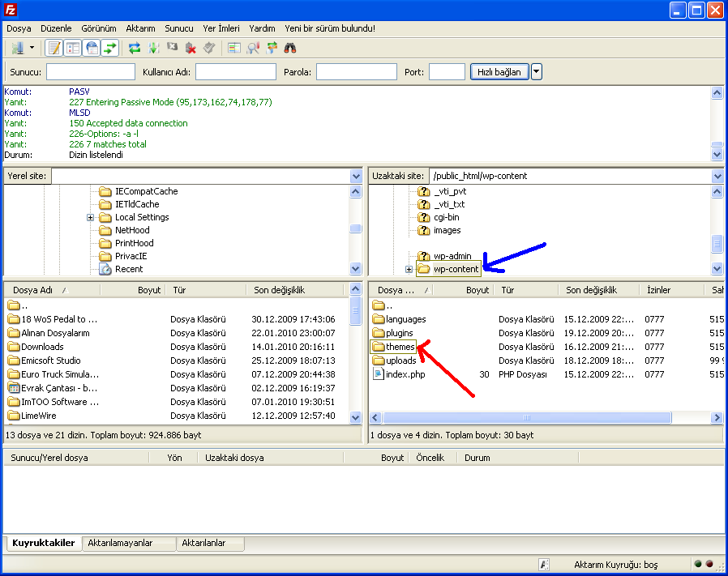The height and width of the screenshot is (576, 728).
Task: Sort local list by Dosya Adı column
Action: (x=52, y=290)
